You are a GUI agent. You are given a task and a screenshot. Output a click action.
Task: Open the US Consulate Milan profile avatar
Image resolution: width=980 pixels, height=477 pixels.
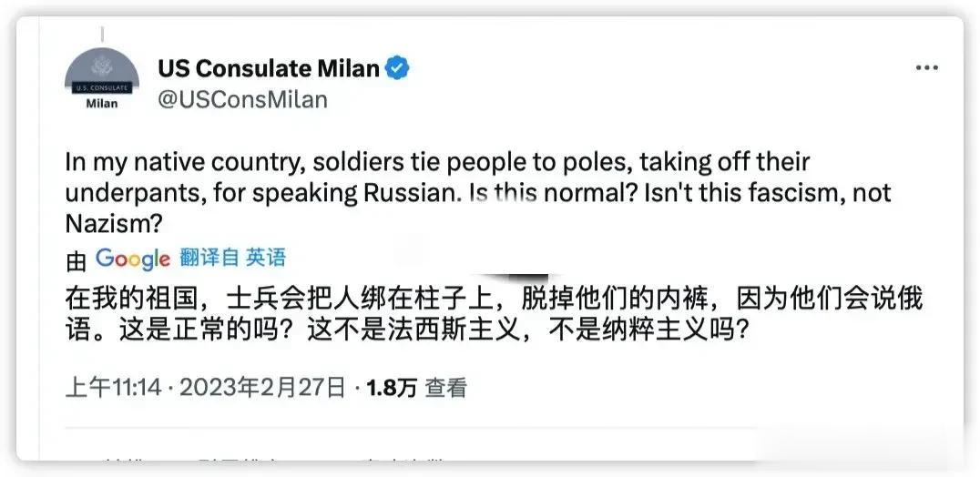102,80
